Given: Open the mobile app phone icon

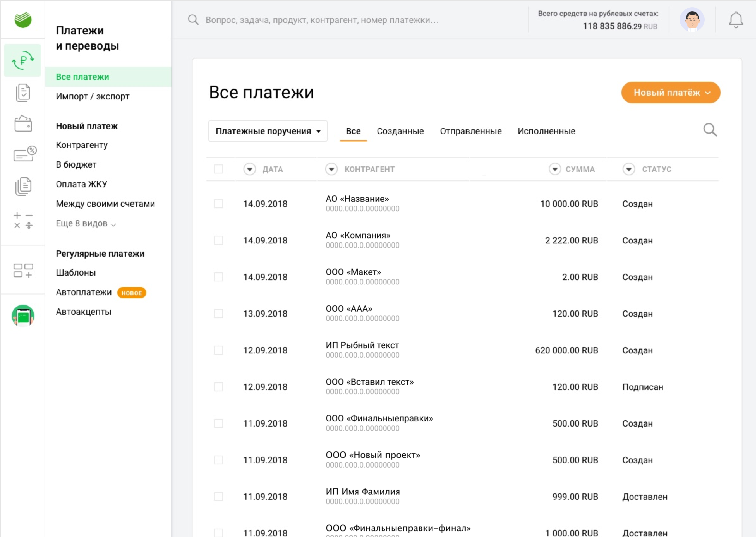Looking at the screenshot, I should tap(23, 315).
